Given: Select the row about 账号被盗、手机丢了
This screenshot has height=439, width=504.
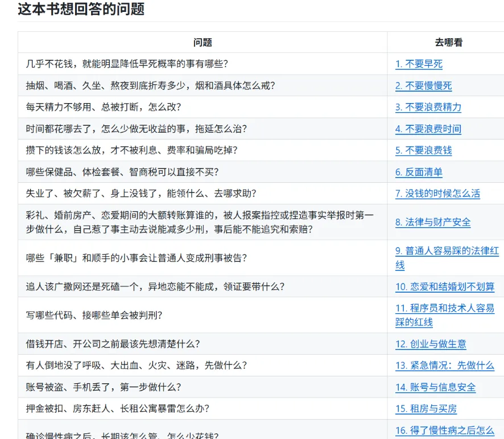Looking at the screenshot, I should pyautogui.click(x=261, y=387).
